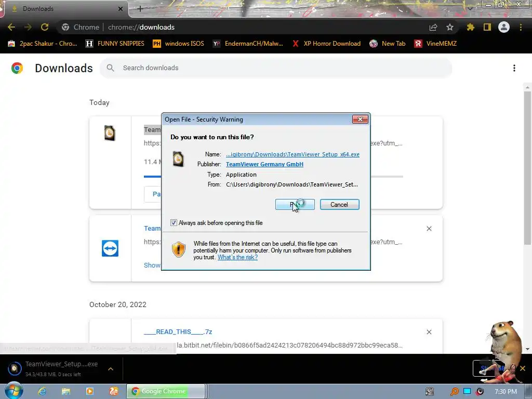Open New Tab bookmark
The height and width of the screenshot is (399, 532).
point(388,44)
